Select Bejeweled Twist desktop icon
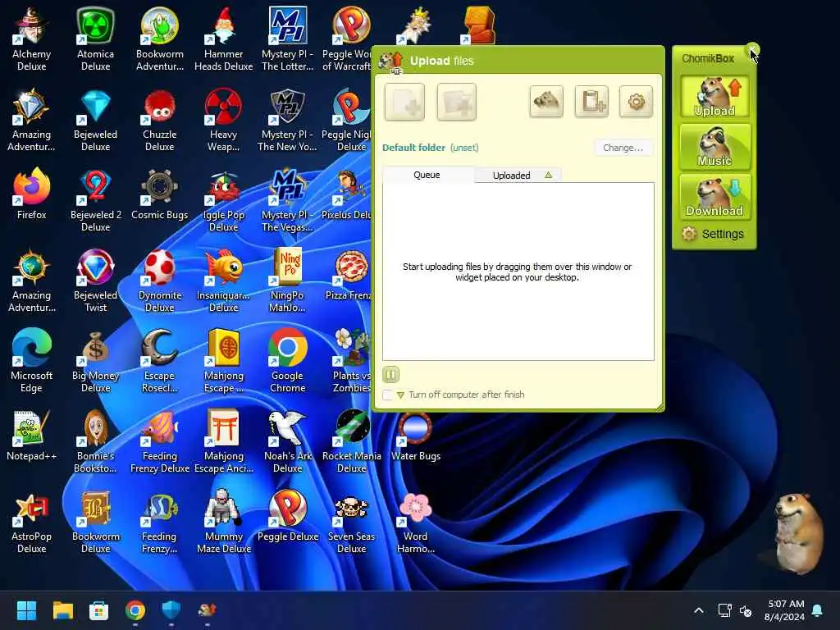840x630 pixels. click(x=95, y=281)
